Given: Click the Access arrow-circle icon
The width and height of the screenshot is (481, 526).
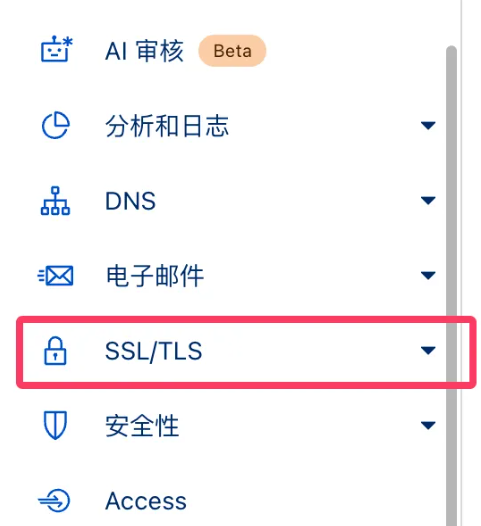Looking at the screenshot, I should click(54, 501).
